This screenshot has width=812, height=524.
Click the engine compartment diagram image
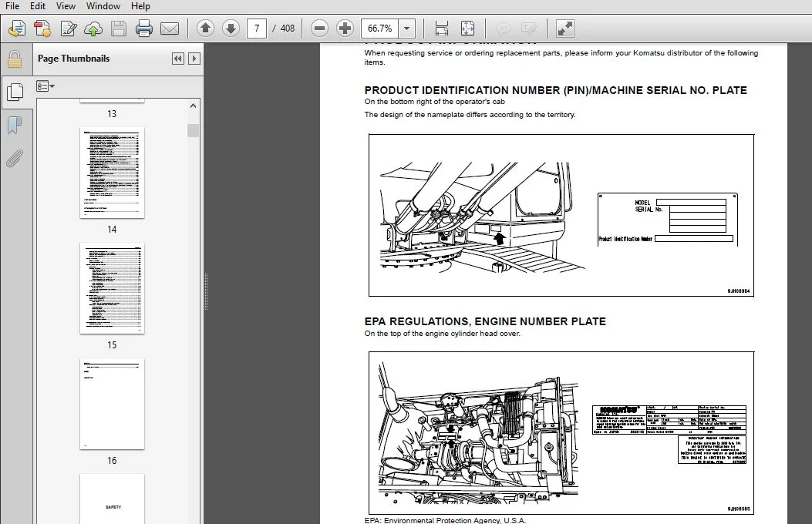pos(477,432)
